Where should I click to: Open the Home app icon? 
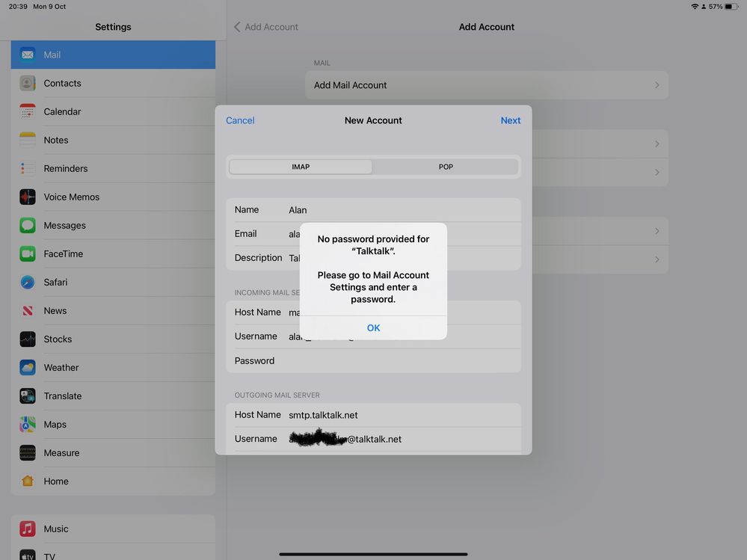[28, 481]
